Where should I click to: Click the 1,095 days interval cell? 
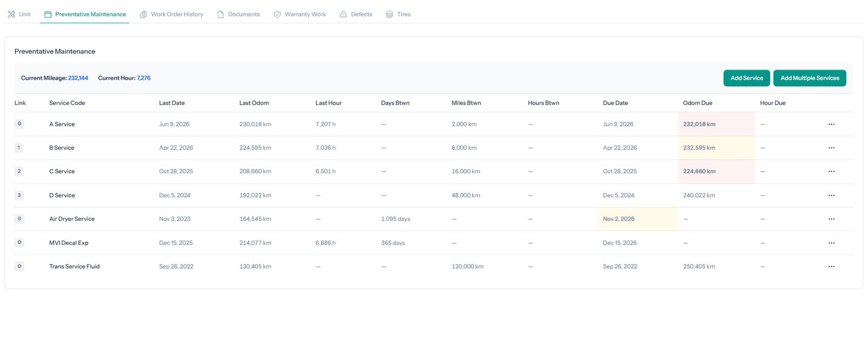(395, 219)
